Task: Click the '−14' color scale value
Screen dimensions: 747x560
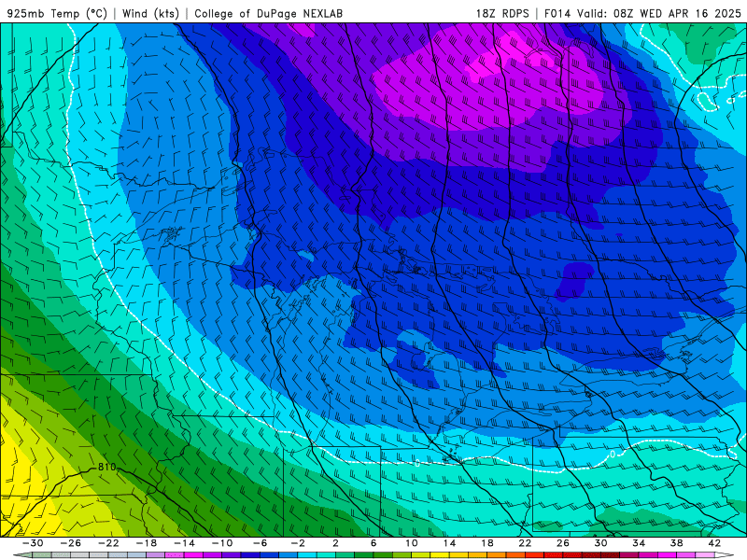Action: [184, 543]
